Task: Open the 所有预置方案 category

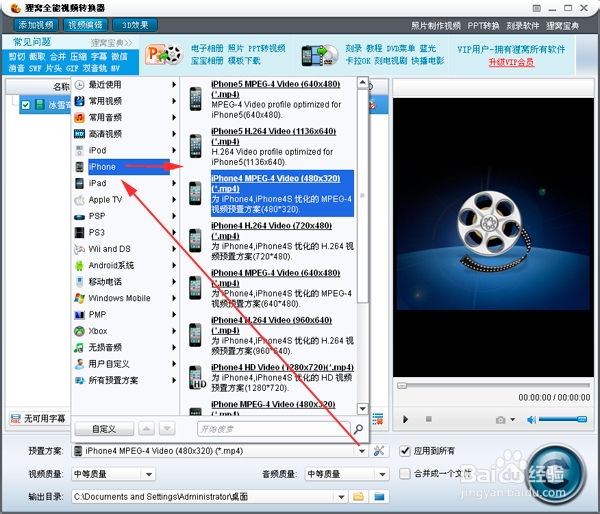Action: click(x=125, y=380)
